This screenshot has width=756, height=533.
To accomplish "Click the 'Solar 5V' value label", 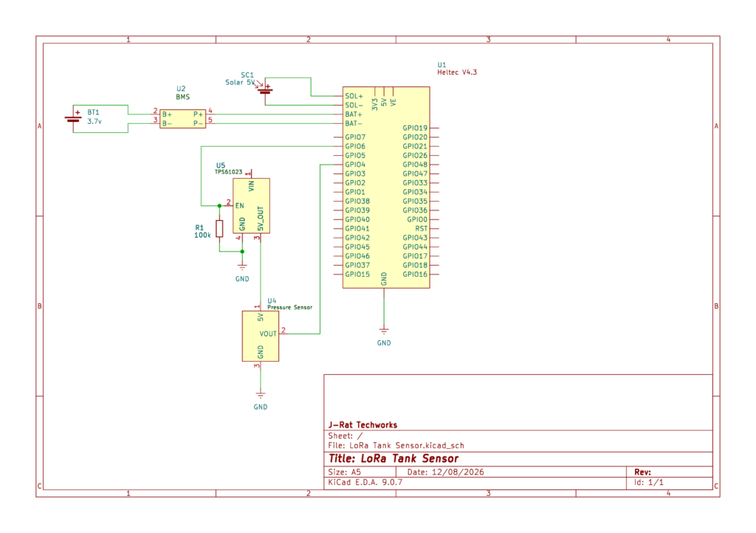I will (x=240, y=83).
